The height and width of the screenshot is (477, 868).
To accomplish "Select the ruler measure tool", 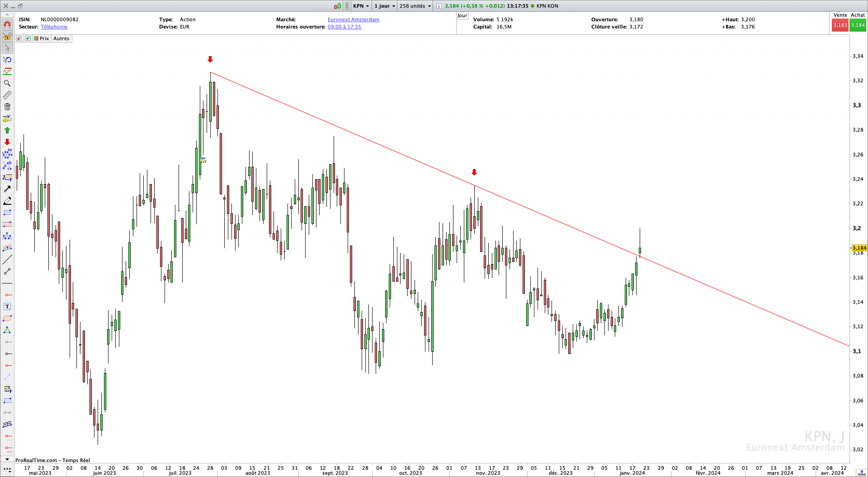I will pyautogui.click(x=7, y=95).
